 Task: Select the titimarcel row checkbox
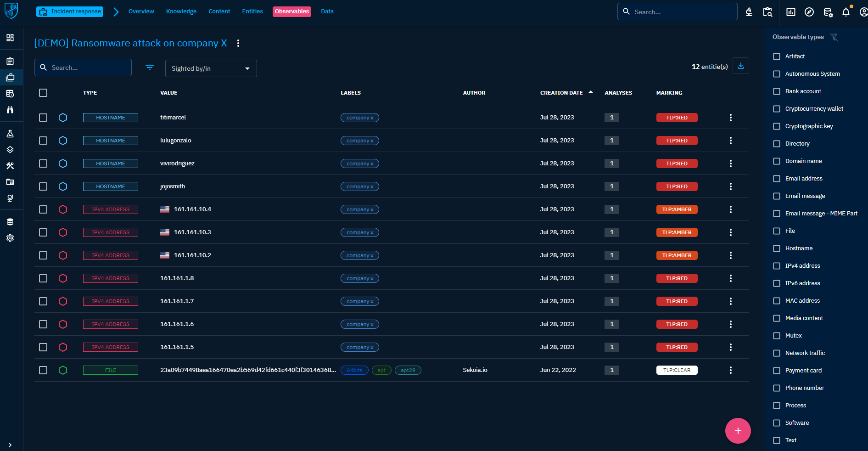[43, 118]
